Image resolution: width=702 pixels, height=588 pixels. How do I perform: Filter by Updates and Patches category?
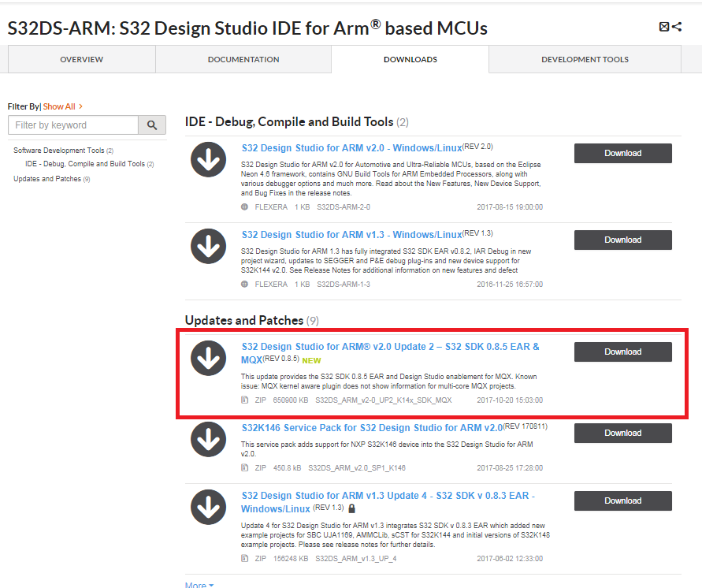click(51, 179)
